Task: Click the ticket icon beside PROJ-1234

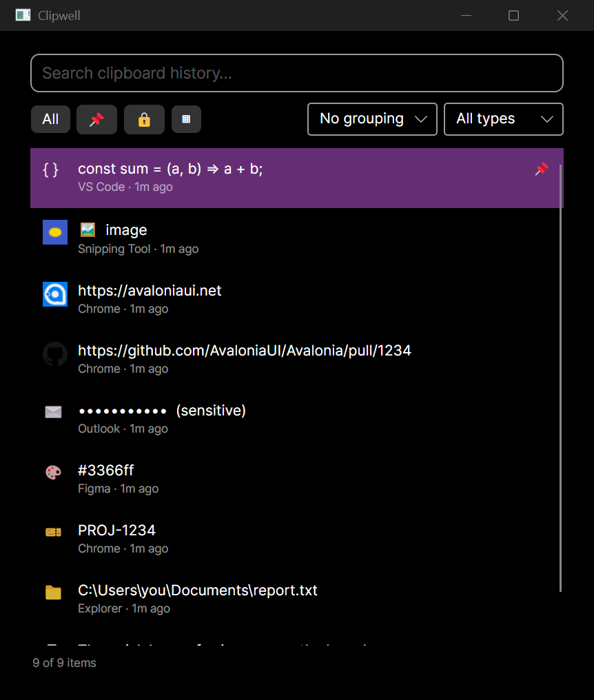Action: (x=53, y=532)
